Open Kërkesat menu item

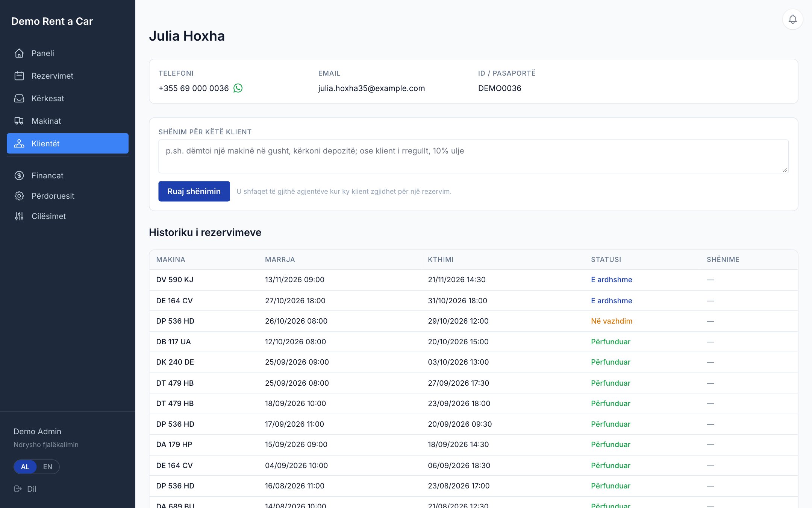[x=68, y=98]
